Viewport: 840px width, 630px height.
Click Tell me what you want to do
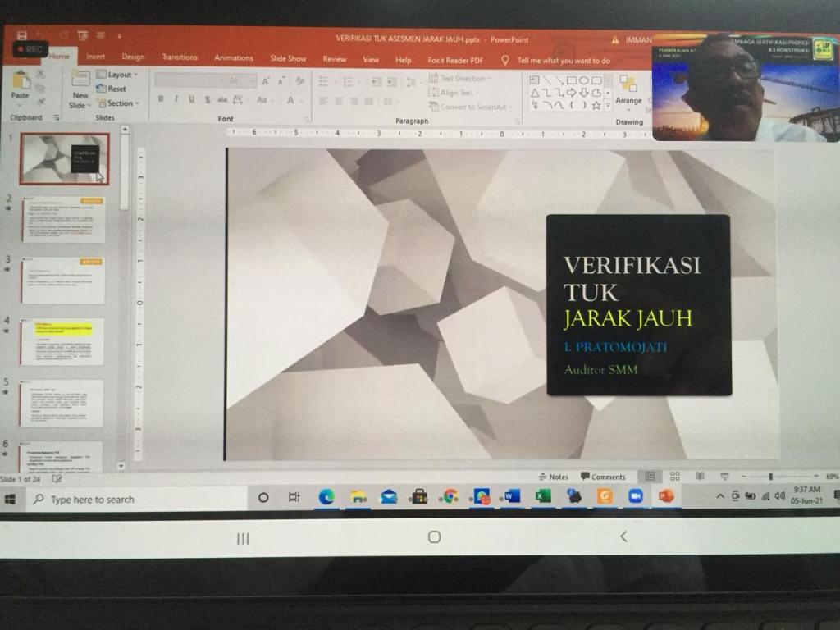(x=563, y=60)
